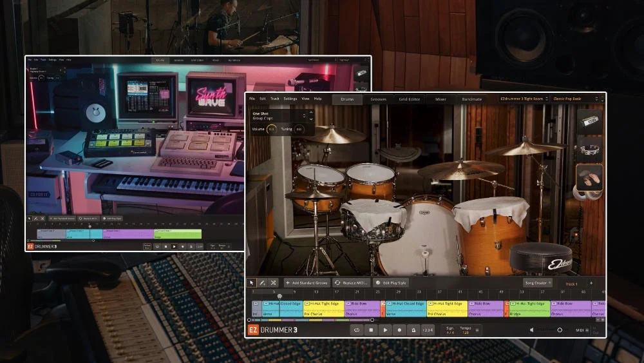Switch to the Drums tab in front window
Screen dimensions: 644x363
coord(347,99)
